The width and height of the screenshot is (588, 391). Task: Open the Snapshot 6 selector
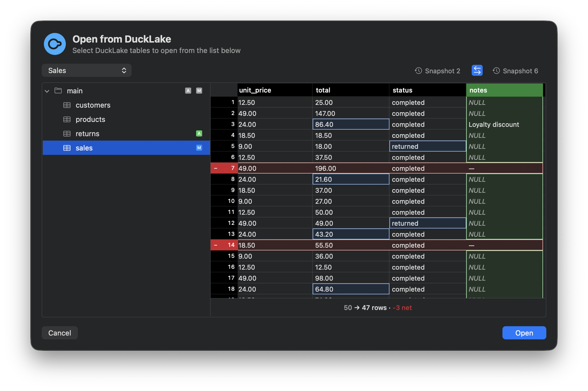pyautogui.click(x=516, y=71)
